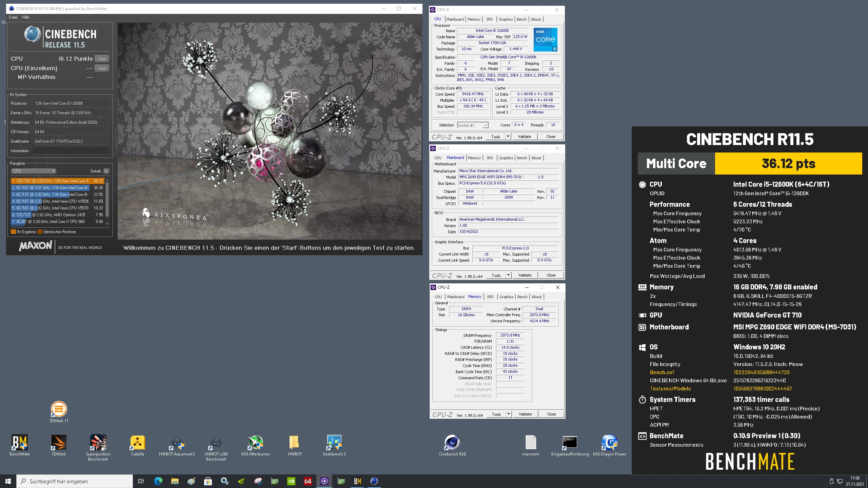Open the 3DMark desktop shortcut
The width and height of the screenshot is (868, 488).
tap(59, 445)
